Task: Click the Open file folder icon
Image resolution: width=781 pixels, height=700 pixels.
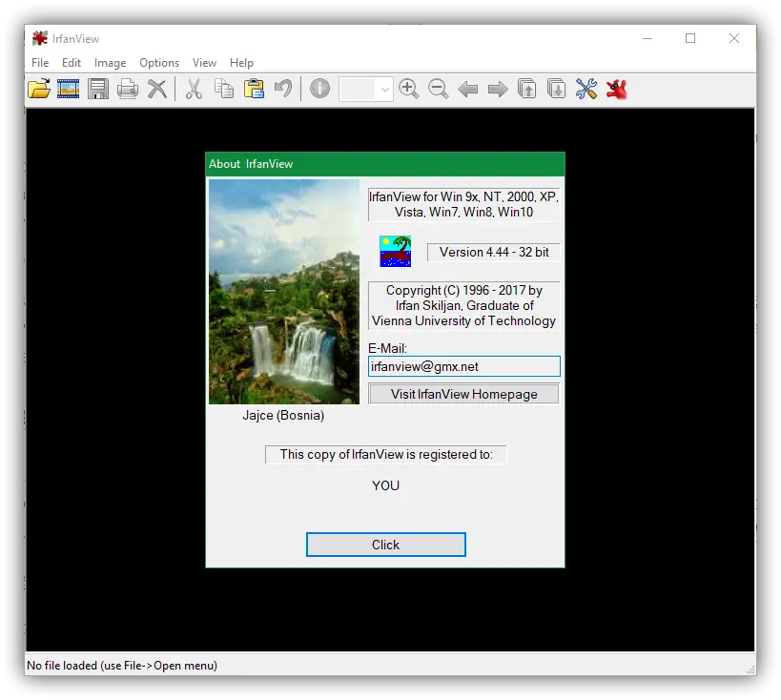Action: 39,90
